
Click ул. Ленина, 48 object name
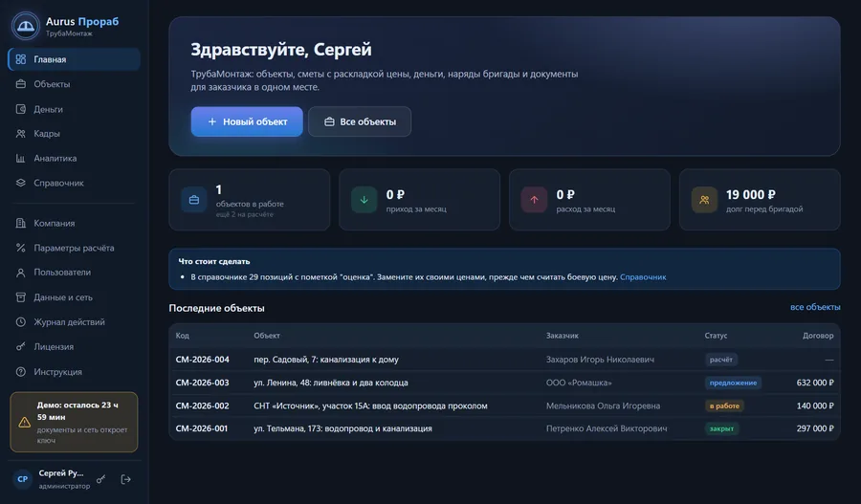[x=331, y=383]
